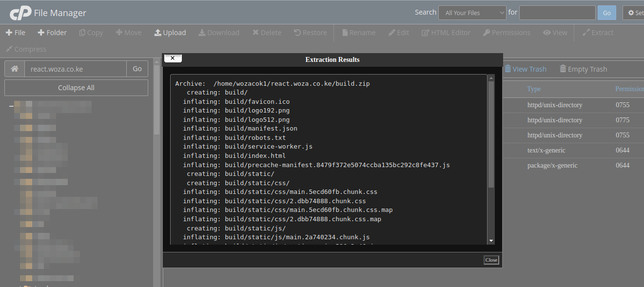Go to the home directory icon
Viewport: 644px width, 287px height.
coord(15,69)
